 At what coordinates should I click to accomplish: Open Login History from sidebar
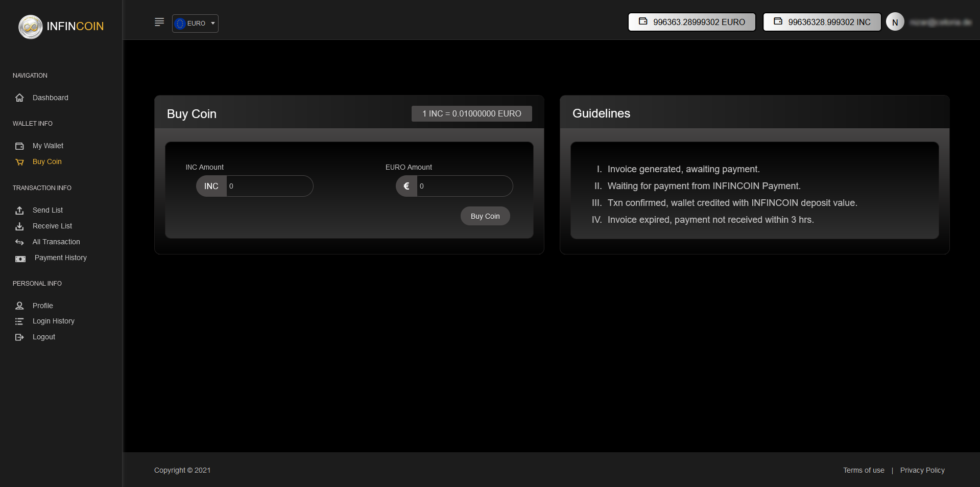(53, 321)
